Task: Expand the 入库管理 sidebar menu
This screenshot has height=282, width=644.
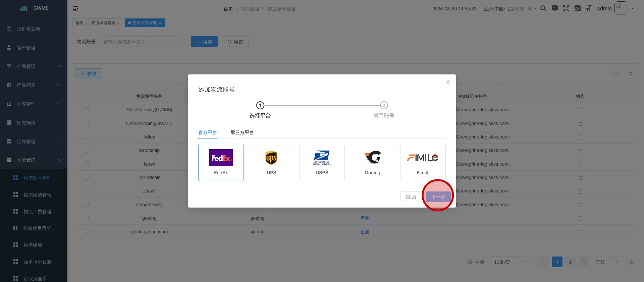Action: click(x=34, y=104)
